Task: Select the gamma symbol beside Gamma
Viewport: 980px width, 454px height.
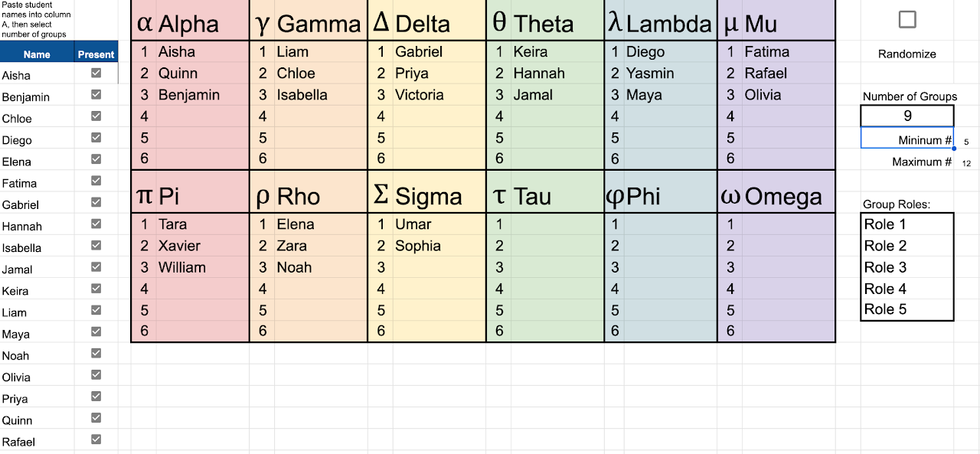Action: tap(263, 23)
